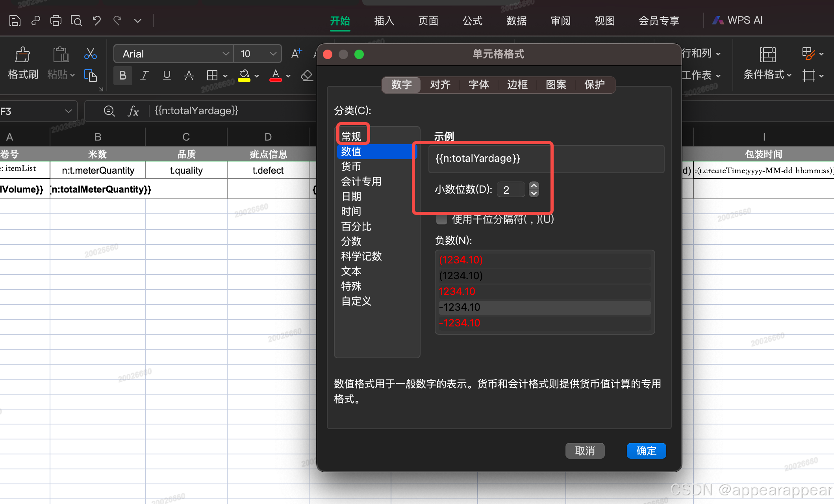
Task: Click the 取消 button
Action: click(585, 451)
